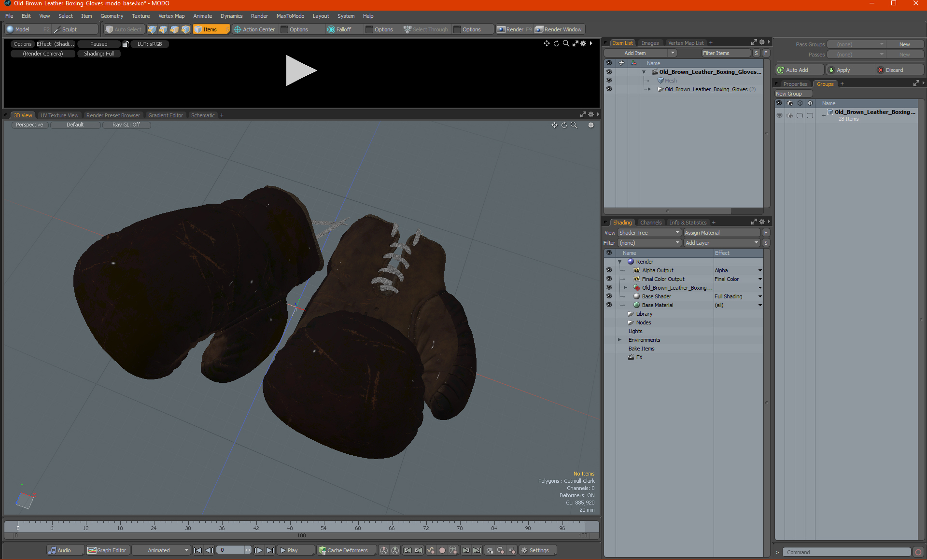
Task: Click the Falloff icon in toolbar
Action: (331, 29)
